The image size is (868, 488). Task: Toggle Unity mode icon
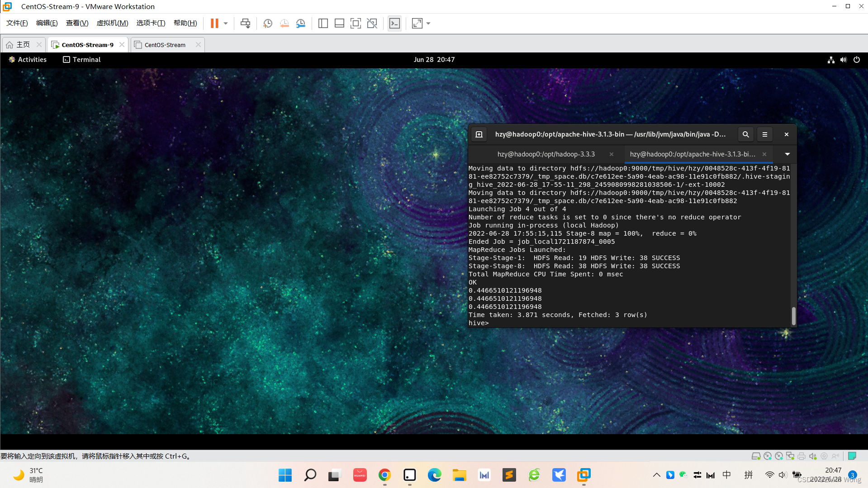tap(372, 23)
